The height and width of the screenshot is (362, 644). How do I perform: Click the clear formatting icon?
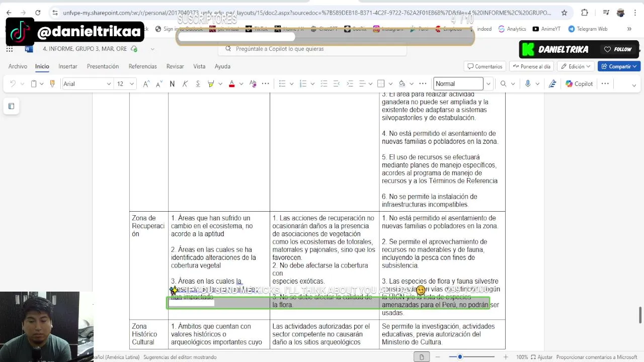(x=253, y=84)
